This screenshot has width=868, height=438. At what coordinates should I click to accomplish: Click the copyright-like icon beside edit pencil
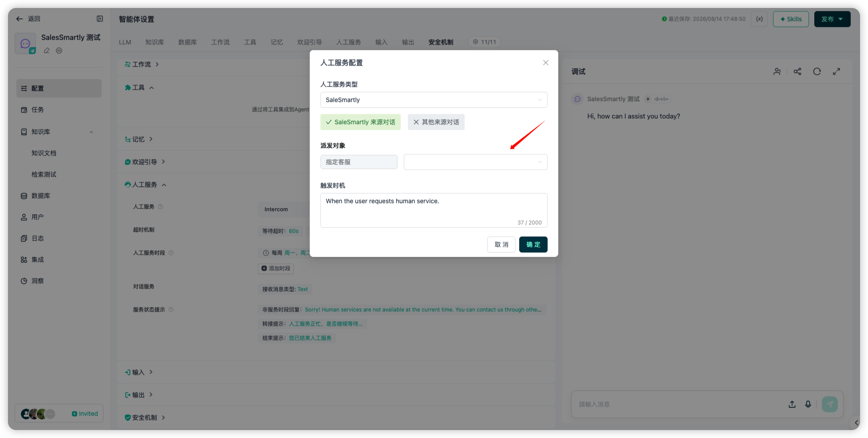tap(59, 51)
